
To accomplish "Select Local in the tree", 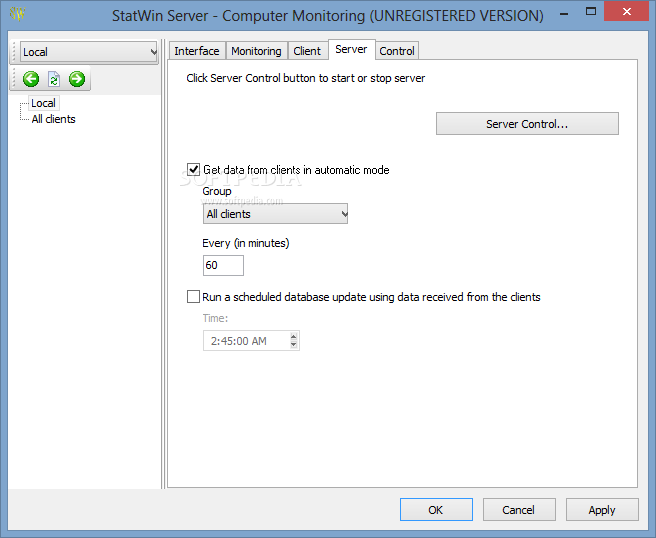I will click(x=44, y=103).
